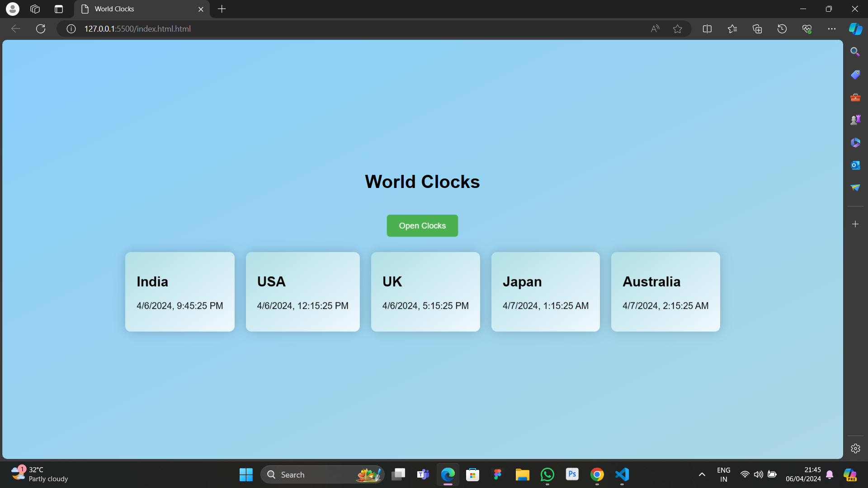Open Split screen view icon

707,29
